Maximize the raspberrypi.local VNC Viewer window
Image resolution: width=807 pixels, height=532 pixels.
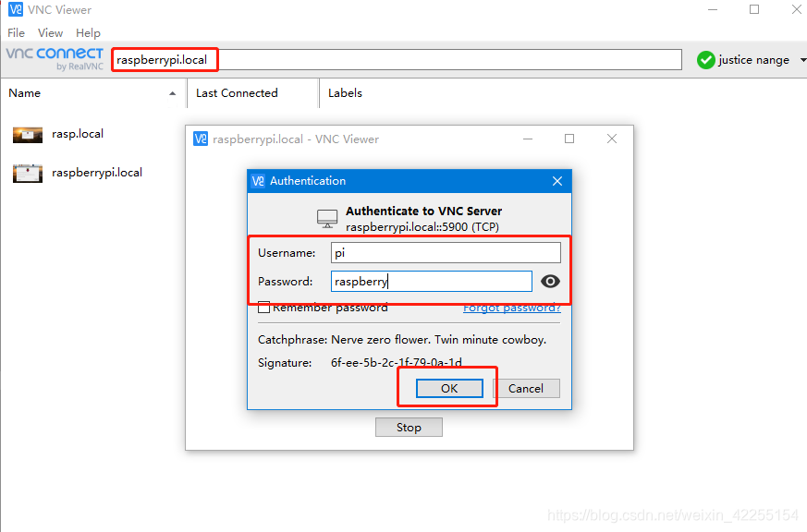569,139
